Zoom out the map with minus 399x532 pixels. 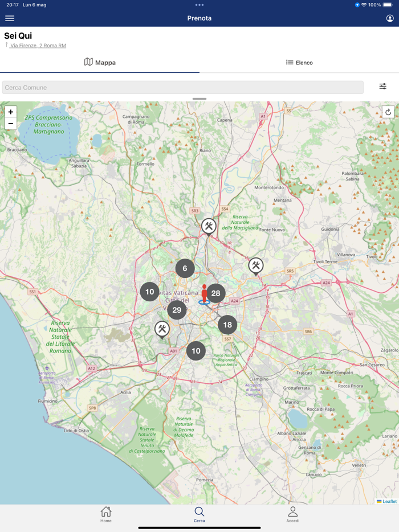[x=11, y=124]
